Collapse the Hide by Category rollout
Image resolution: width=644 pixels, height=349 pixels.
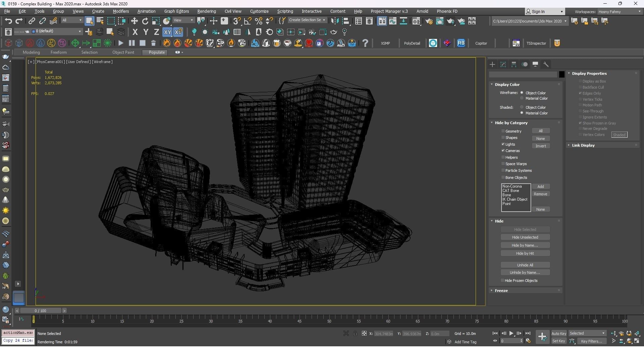(x=525, y=123)
